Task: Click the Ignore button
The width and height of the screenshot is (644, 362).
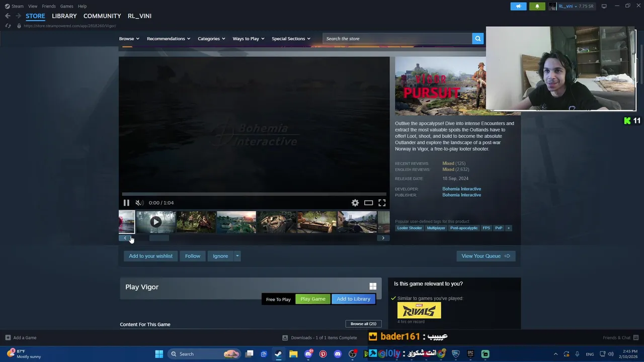Action: coord(220,256)
